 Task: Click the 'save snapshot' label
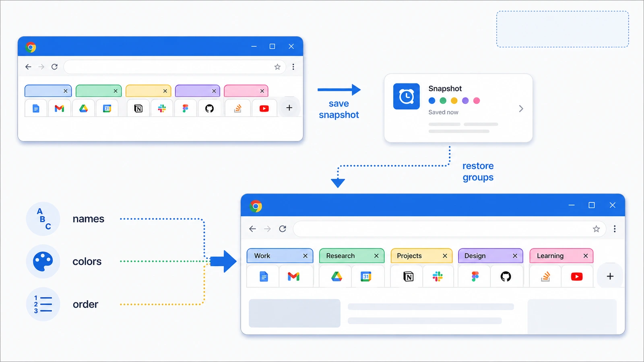[339, 109]
